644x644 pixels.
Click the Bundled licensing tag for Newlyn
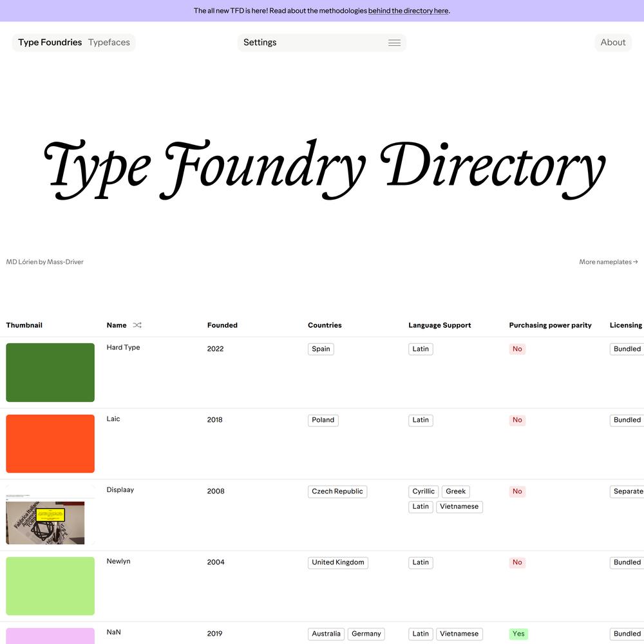coord(627,563)
